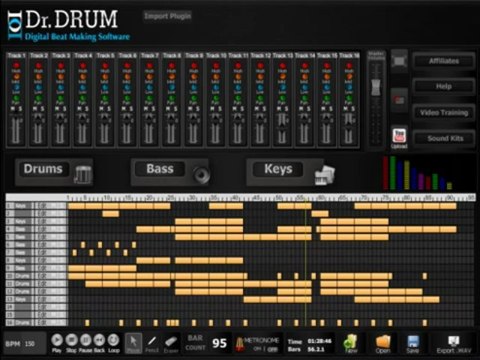Click Track 10's orange Mid knob
Image resolution: width=480 pixels, height=360 pixels.
point(216,76)
